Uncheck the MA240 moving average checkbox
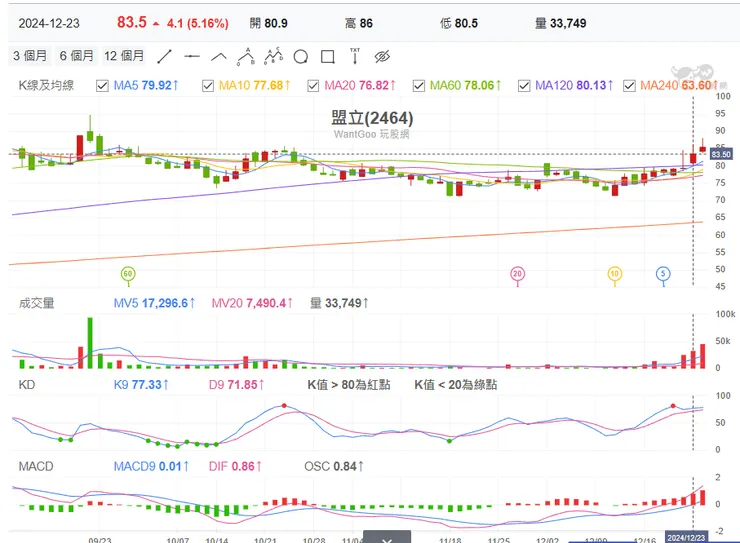 (x=629, y=86)
